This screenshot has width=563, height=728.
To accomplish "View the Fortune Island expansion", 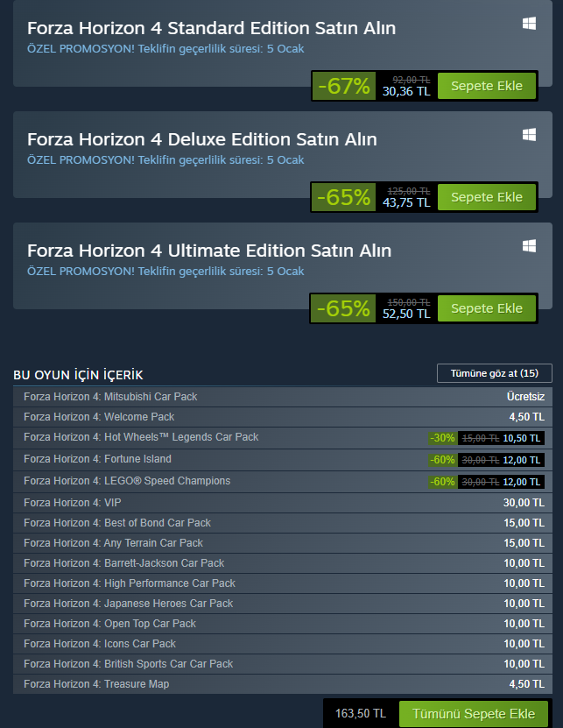I will pyautogui.click(x=97, y=459).
